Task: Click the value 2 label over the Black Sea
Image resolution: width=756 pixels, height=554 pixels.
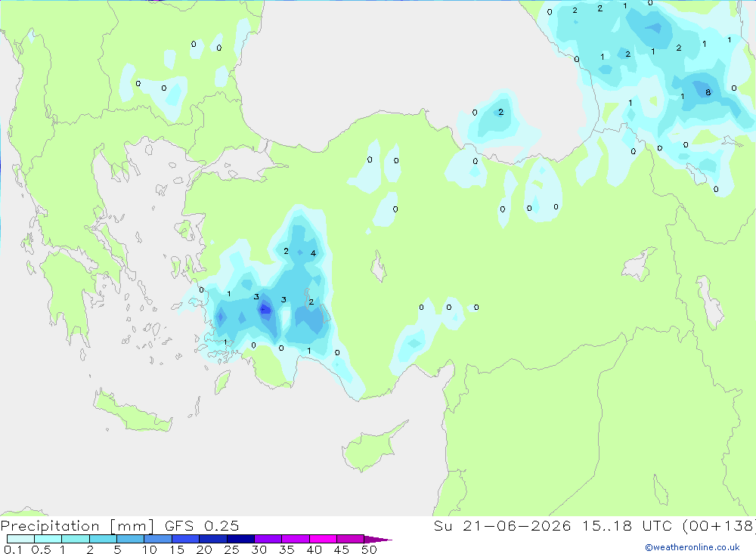Action: (501, 112)
